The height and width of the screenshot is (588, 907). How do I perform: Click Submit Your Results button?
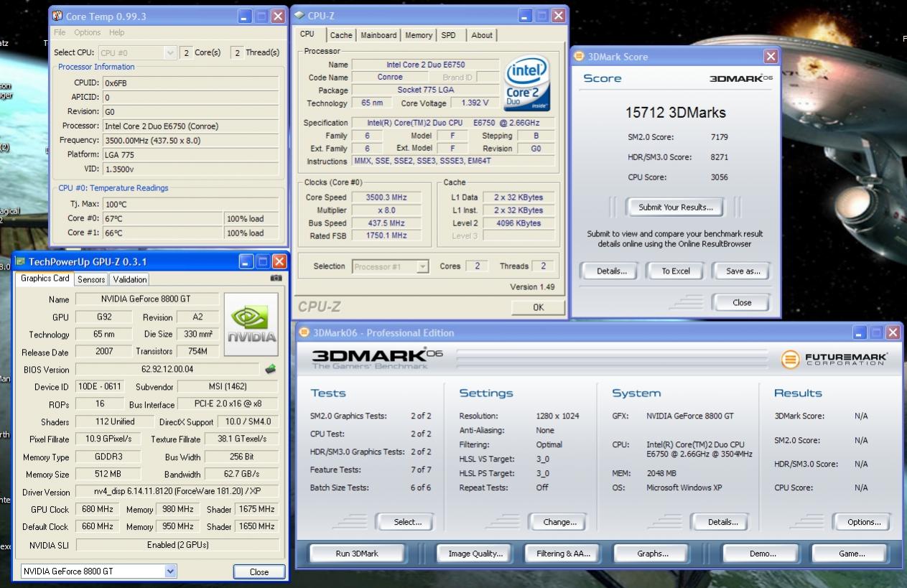tap(675, 207)
